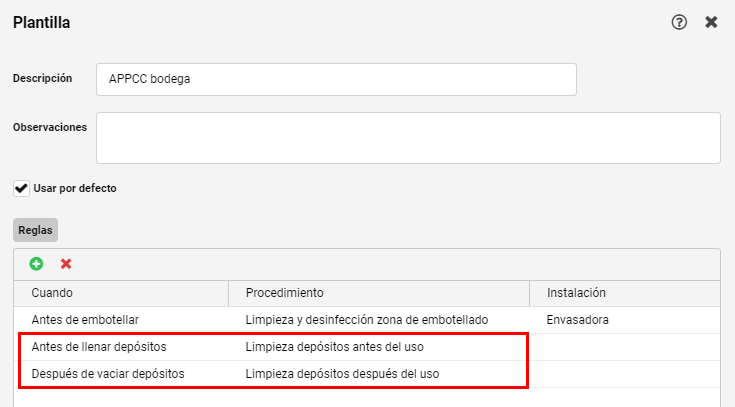Switch to the Reglas tab
This screenshot has width=735, height=407.
pyautogui.click(x=35, y=230)
